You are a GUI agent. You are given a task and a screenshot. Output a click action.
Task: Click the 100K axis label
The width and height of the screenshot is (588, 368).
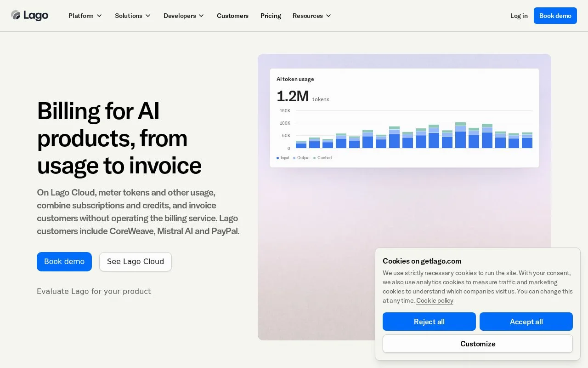[285, 123]
